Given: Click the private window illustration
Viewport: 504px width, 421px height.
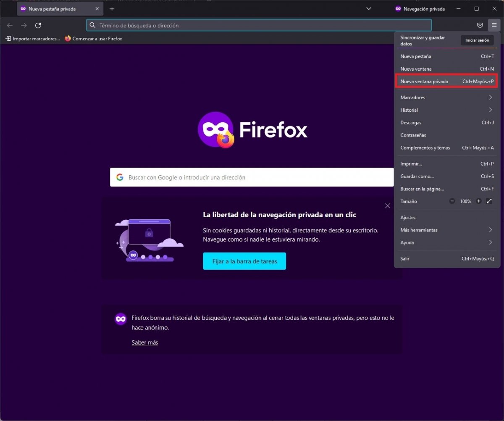Looking at the screenshot, I should (x=150, y=240).
